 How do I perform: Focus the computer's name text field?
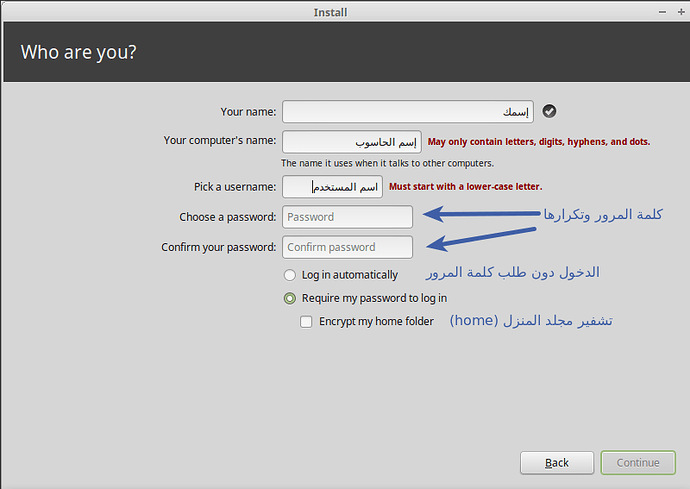click(x=352, y=142)
